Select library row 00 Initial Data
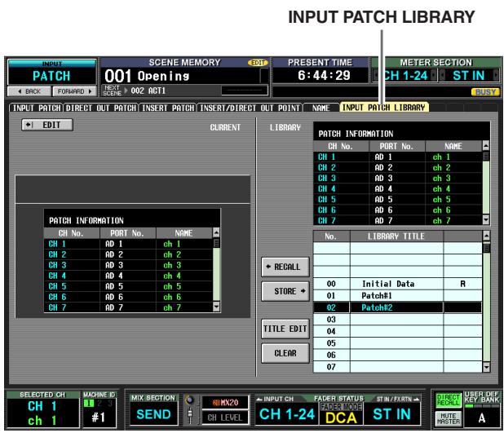This screenshot has width=504, height=433. (x=397, y=284)
